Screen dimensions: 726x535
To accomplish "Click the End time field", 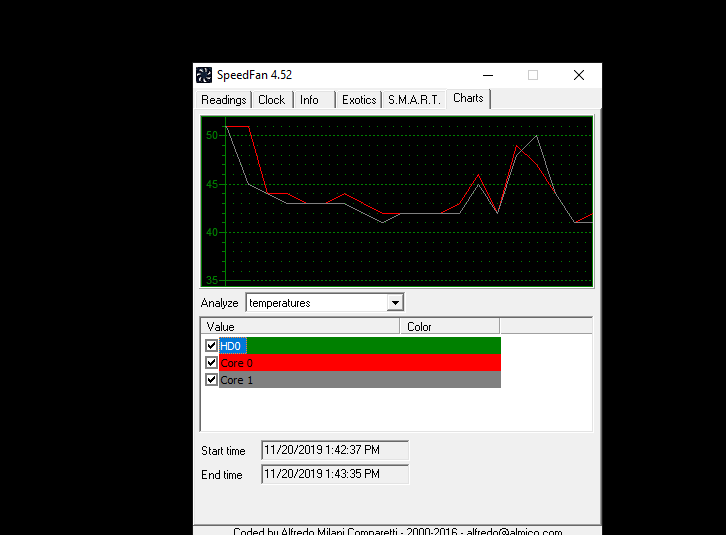I will [335, 474].
